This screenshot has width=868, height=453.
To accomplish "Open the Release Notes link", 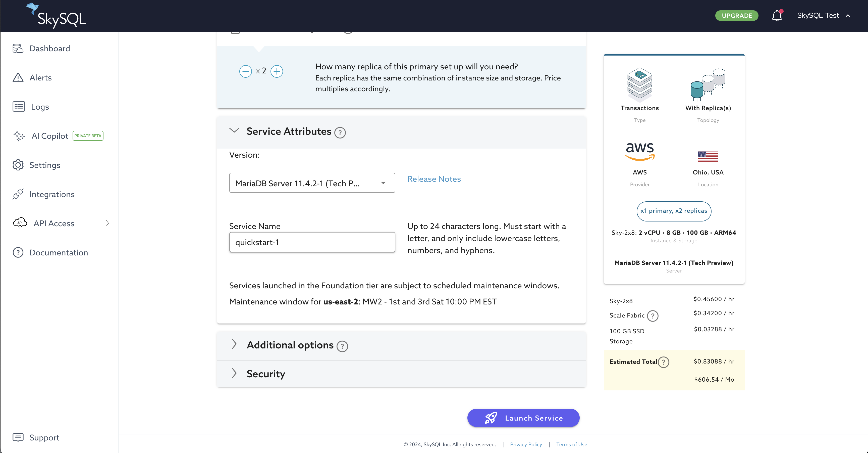I will [x=434, y=179].
